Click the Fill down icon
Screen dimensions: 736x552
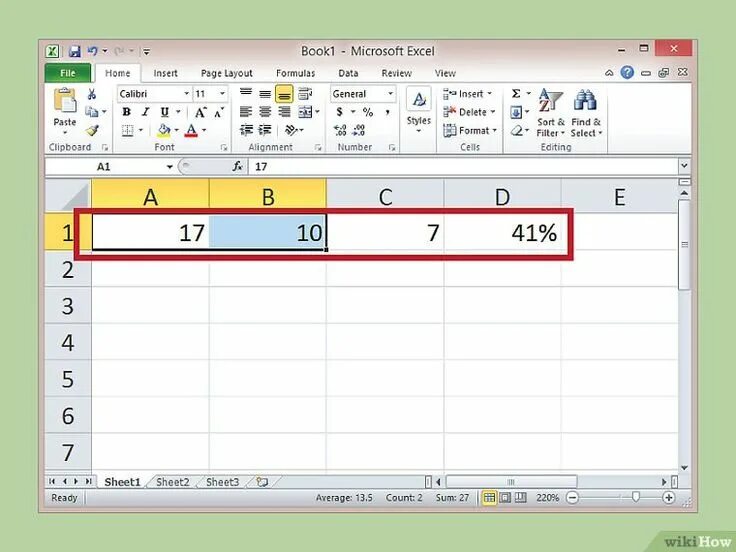[x=516, y=112]
